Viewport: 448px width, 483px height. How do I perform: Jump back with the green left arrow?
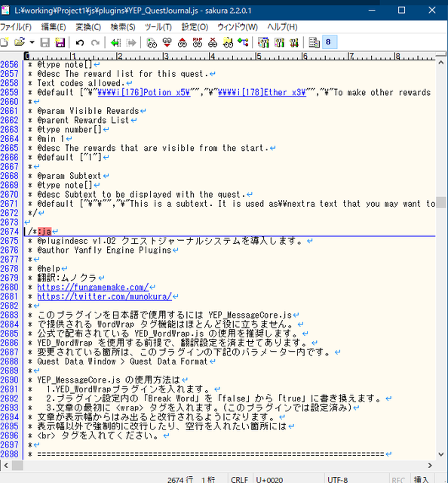pos(116,42)
